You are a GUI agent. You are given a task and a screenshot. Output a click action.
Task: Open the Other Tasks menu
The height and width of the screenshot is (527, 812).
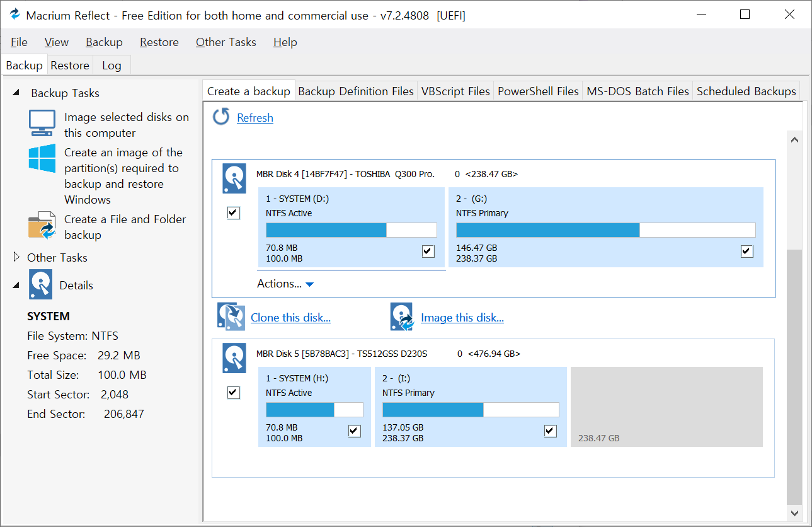[x=226, y=42]
